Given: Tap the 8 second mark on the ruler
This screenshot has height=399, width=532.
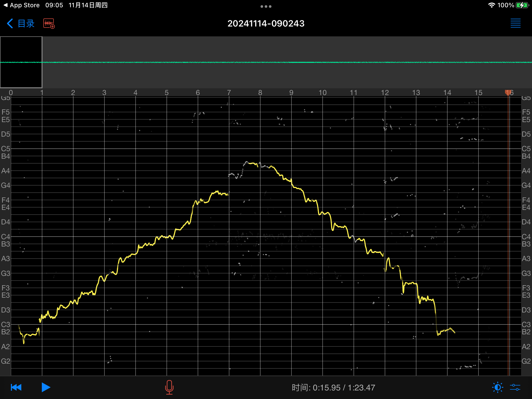Looking at the screenshot, I should [260, 93].
